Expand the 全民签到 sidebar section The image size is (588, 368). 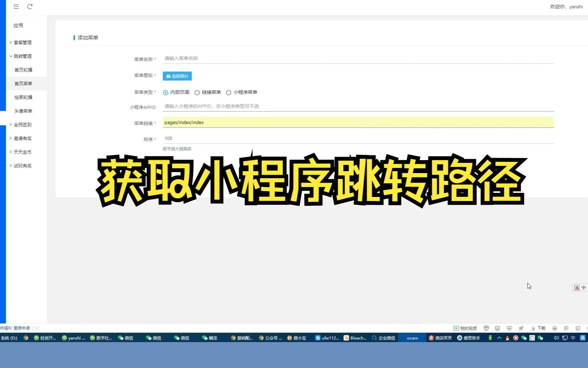click(x=22, y=124)
